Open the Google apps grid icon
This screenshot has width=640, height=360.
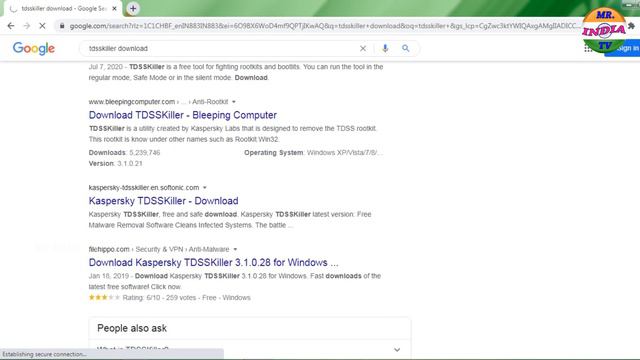coord(588,49)
